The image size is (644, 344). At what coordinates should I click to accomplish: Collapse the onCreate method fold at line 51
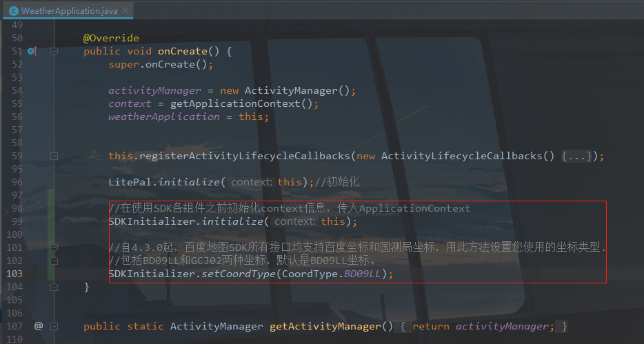54,51
